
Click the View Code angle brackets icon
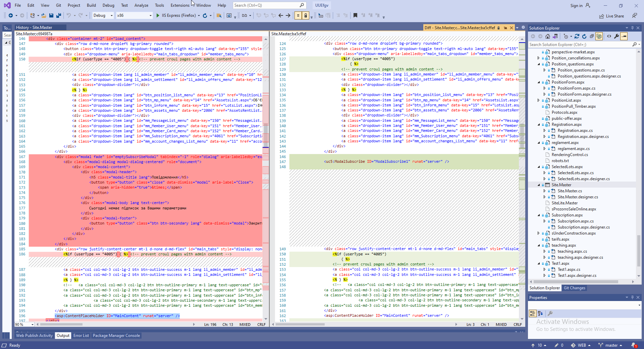coord(609,36)
